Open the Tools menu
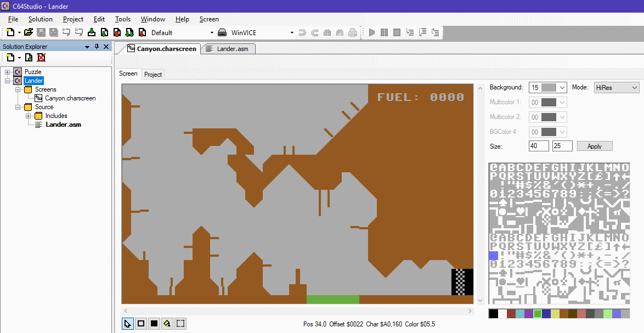Viewport: 644px width, 333px height. [x=123, y=19]
